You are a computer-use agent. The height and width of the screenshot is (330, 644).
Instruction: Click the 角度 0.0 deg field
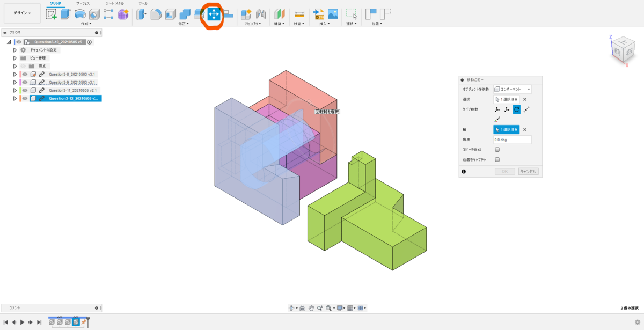(513, 140)
